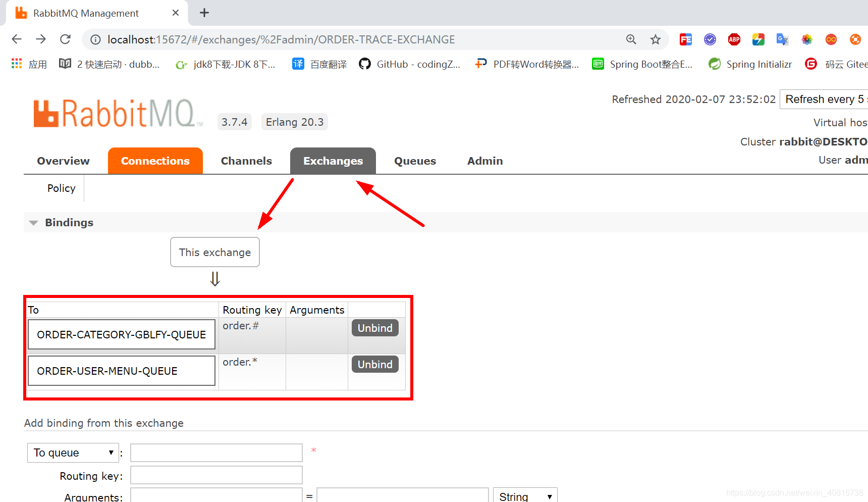Click the Arguments key input field

(x=216, y=495)
